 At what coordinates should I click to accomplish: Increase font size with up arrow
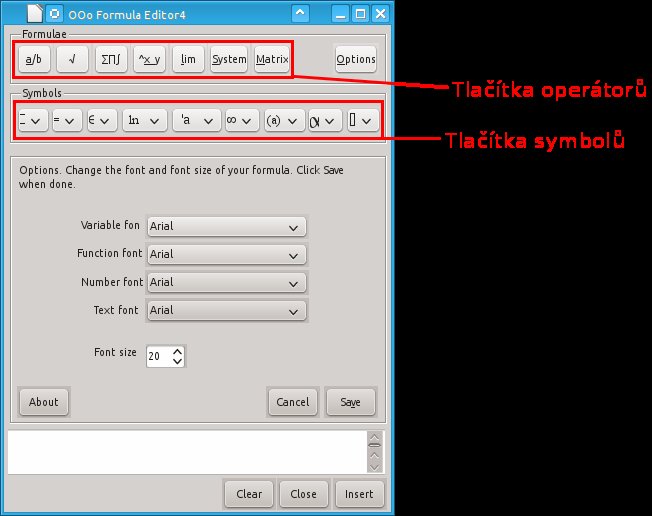click(178, 352)
